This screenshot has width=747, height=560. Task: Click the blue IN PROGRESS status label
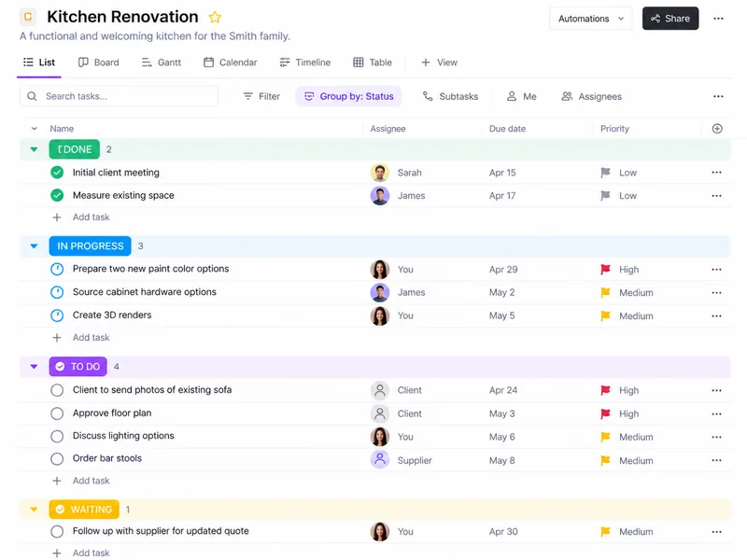(90, 246)
